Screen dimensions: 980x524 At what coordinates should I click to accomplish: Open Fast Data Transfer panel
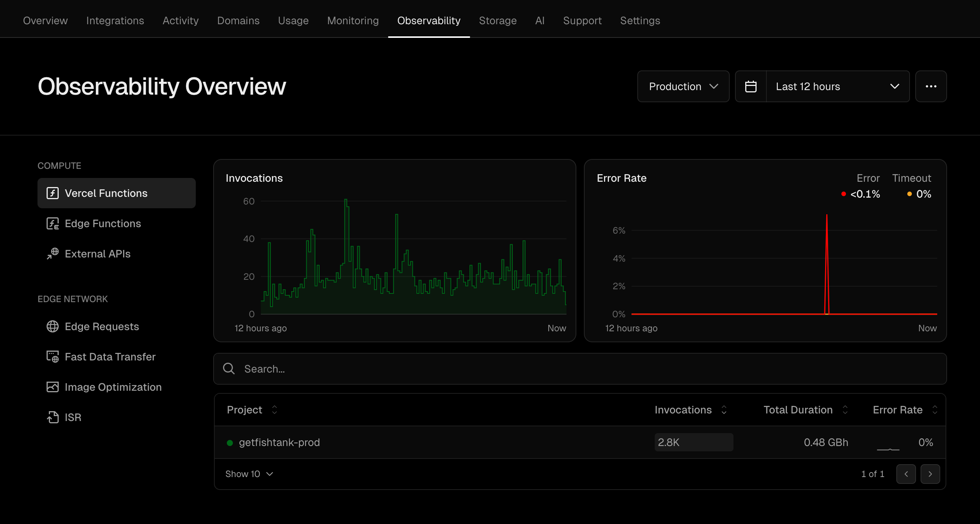[x=110, y=357]
